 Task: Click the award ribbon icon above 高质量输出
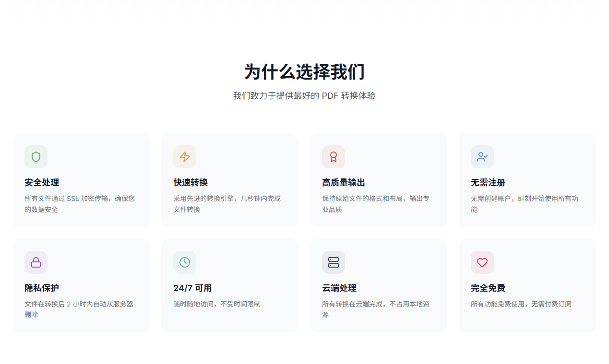tap(333, 157)
